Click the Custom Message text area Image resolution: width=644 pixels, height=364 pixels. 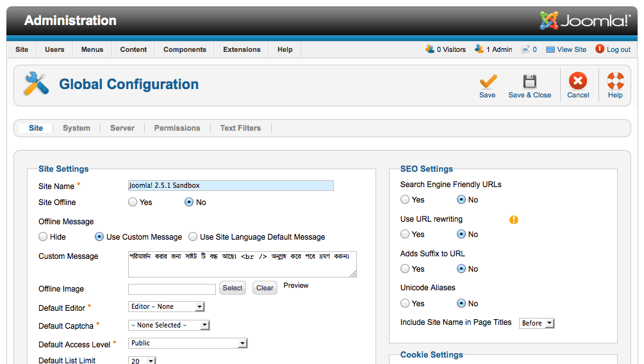point(242,264)
